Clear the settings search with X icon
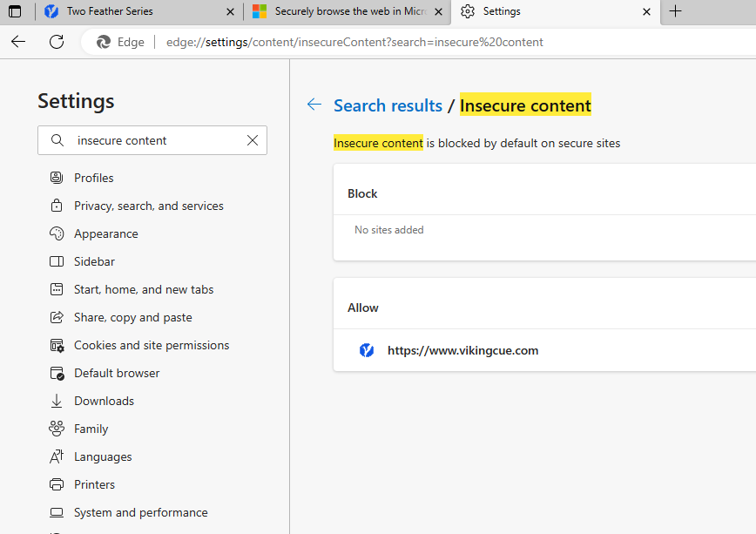 [253, 140]
